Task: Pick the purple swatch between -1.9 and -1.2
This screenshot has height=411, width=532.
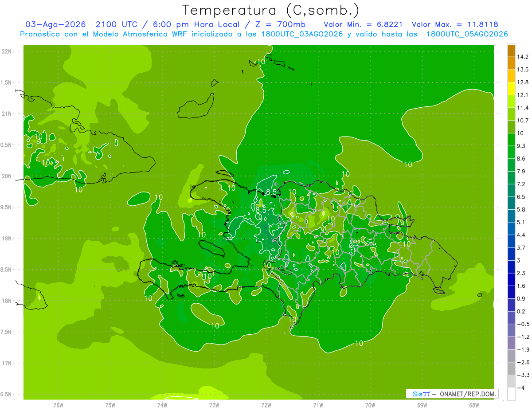Action: pos(511,344)
